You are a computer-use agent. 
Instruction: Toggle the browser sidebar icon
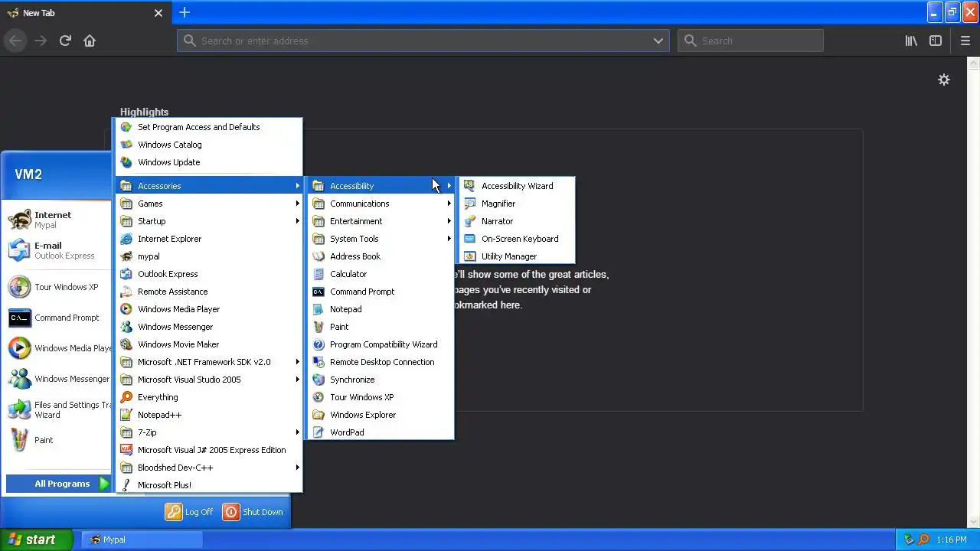point(936,41)
